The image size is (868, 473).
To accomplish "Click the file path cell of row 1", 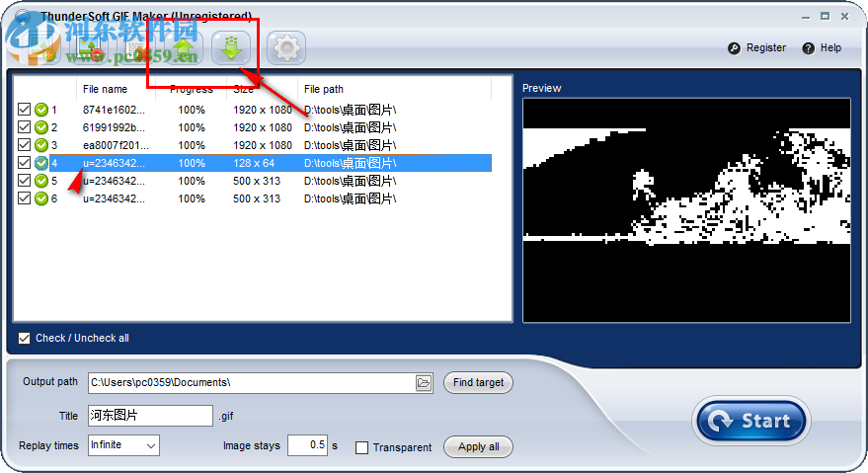I will [350, 110].
